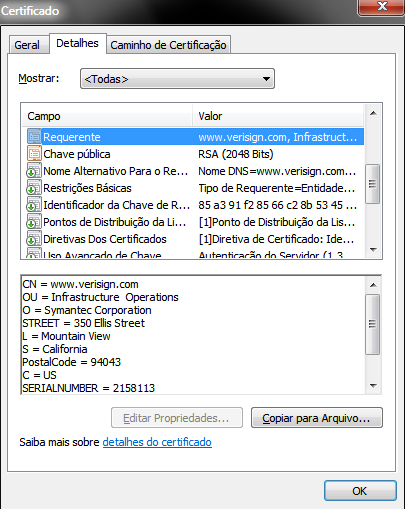This screenshot has width=405, height=509.
Task: Click the Valor column header
Action: coord(278,116)
